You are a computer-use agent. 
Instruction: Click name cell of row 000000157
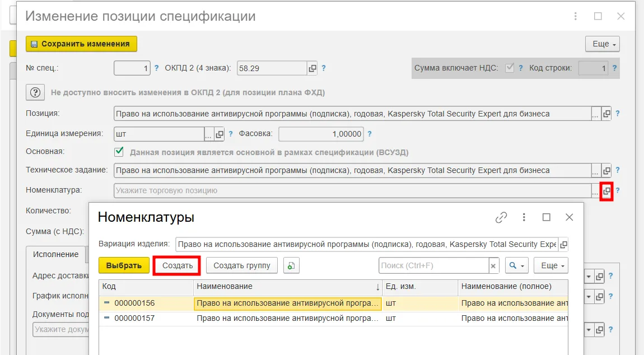(287, 319)
